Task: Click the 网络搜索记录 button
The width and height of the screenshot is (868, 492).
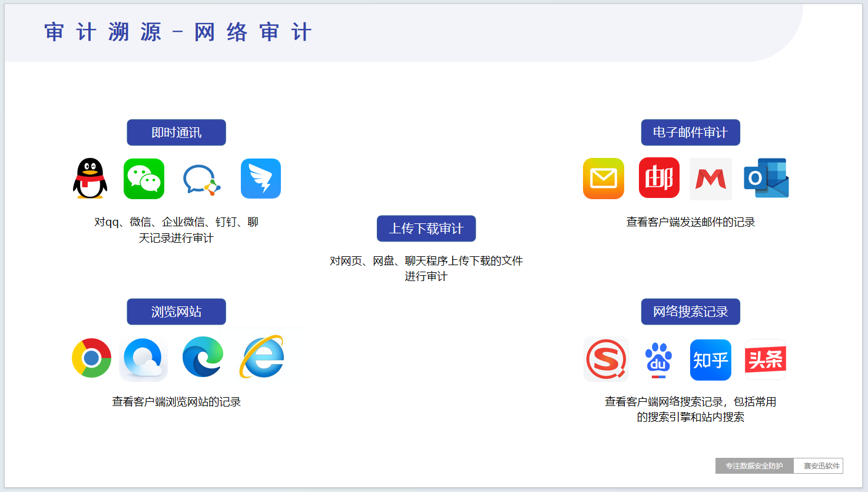Action: click(x=690, y=312)
